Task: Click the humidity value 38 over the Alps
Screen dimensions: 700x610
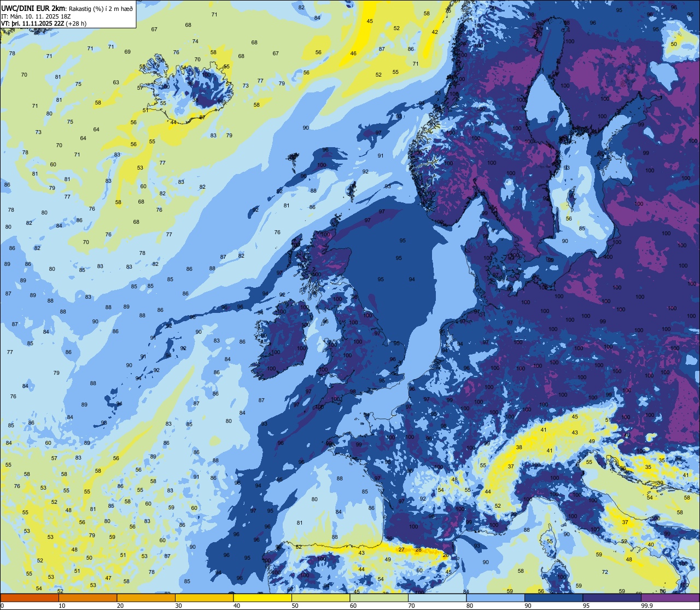Action: (519, 447)
